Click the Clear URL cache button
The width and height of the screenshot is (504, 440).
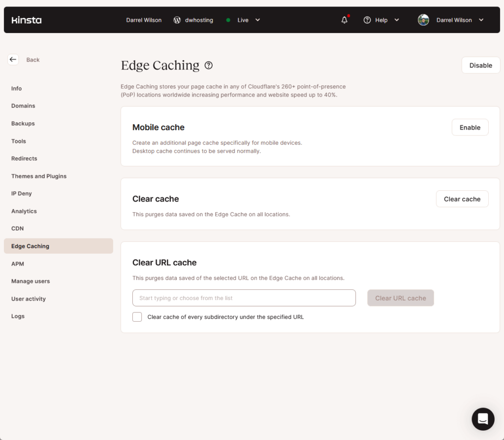click(x=401, y=298)
